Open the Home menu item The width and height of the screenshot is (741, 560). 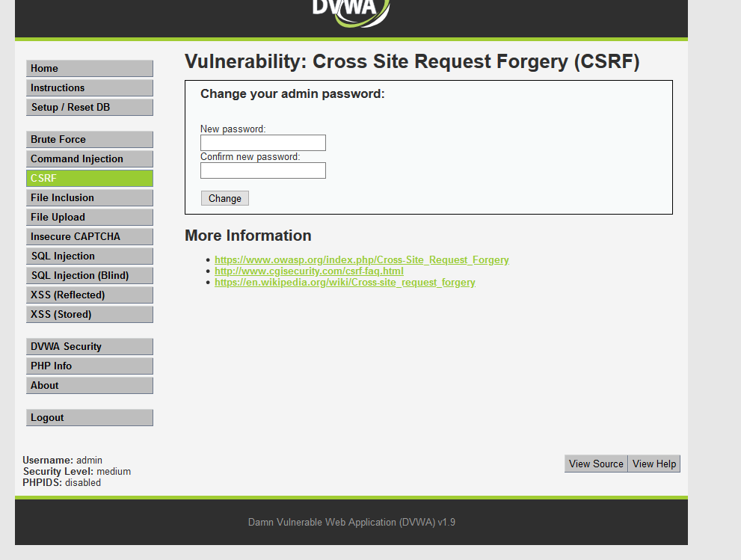tap(90, 69)
